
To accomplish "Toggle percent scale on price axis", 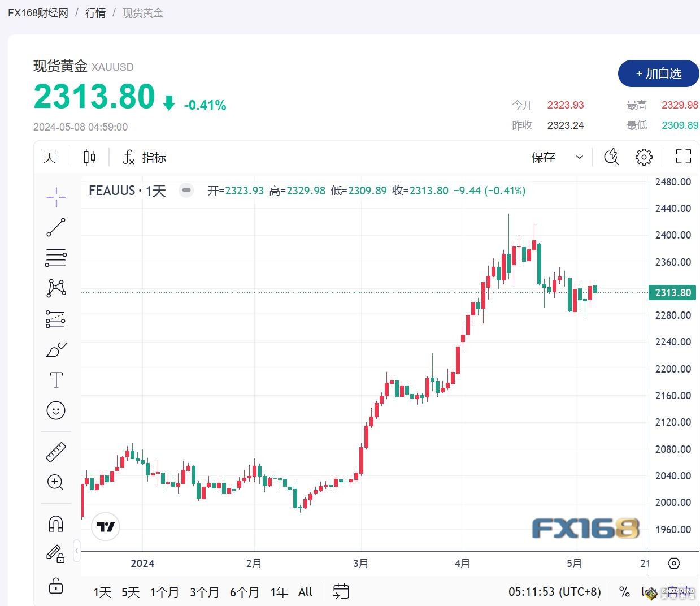I will (x=624, y=592).
